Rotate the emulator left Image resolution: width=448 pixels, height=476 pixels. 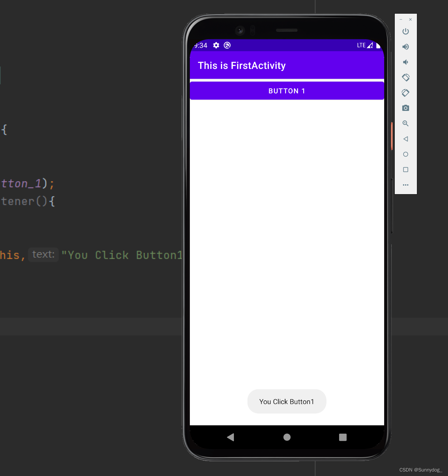click(406, 77)
